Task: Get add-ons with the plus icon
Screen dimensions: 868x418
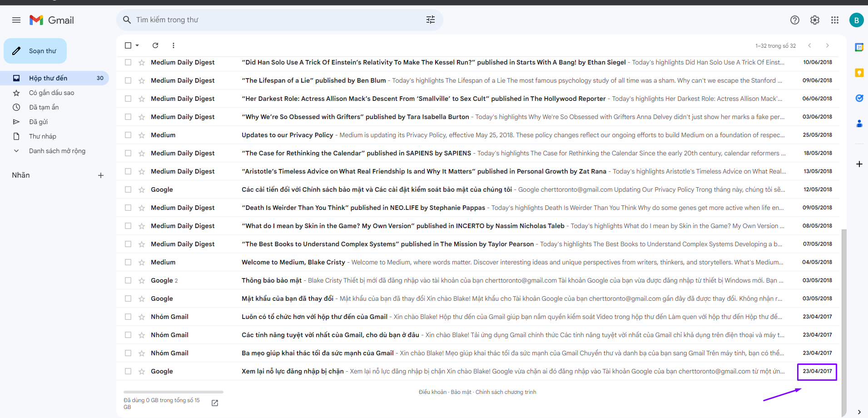Action: pos(859,164)
